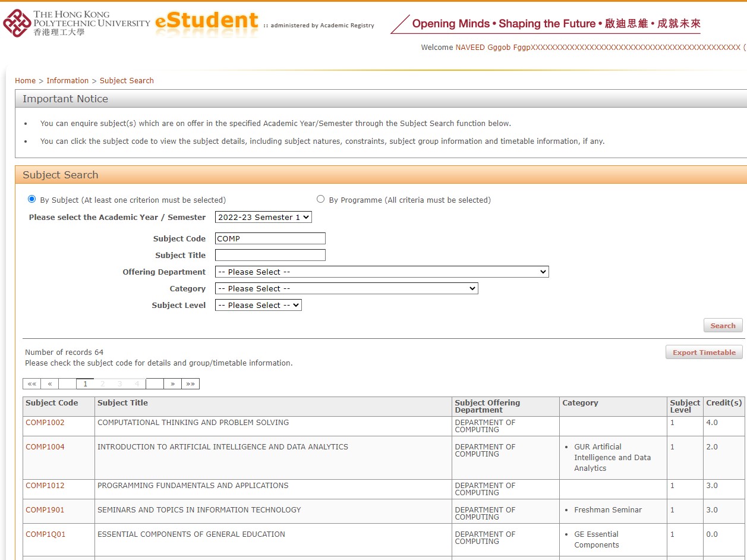The height and width of the screenshot is (560, 747).
Task: Open subject details for COMP1002
Action: point(45,423)
